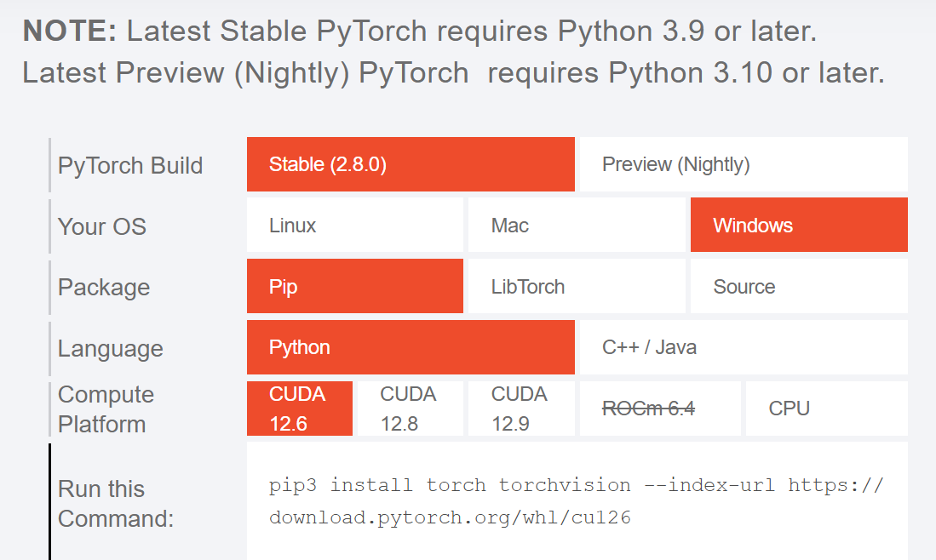The height and width of the screenshot is (560, 936).
Task: Select the Windows OS option
Action: [x=798, y=226]
